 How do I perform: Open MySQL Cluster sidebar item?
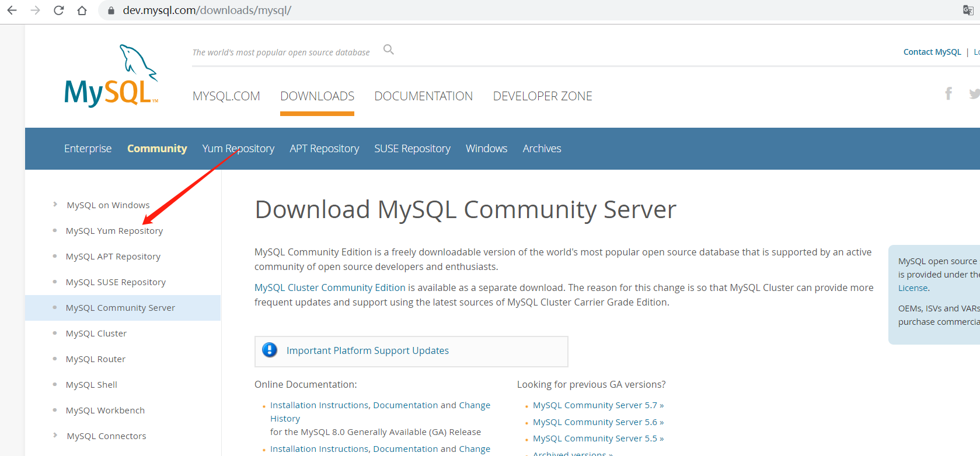(96, 334)
